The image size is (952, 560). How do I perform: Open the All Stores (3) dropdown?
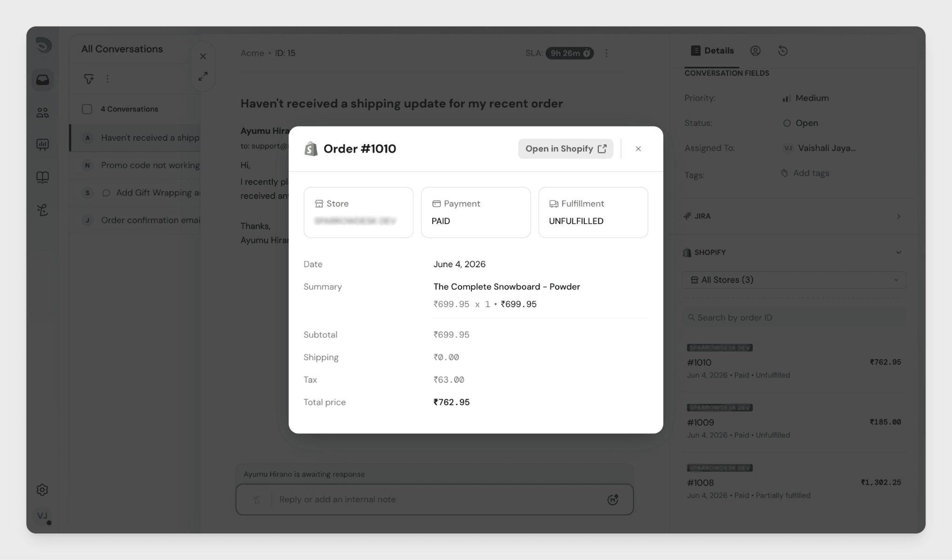tap(793, 280)
